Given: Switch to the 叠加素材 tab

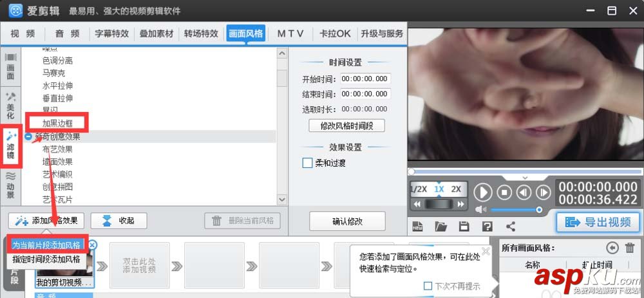Looking at the screenshot, I should [156, 33].
